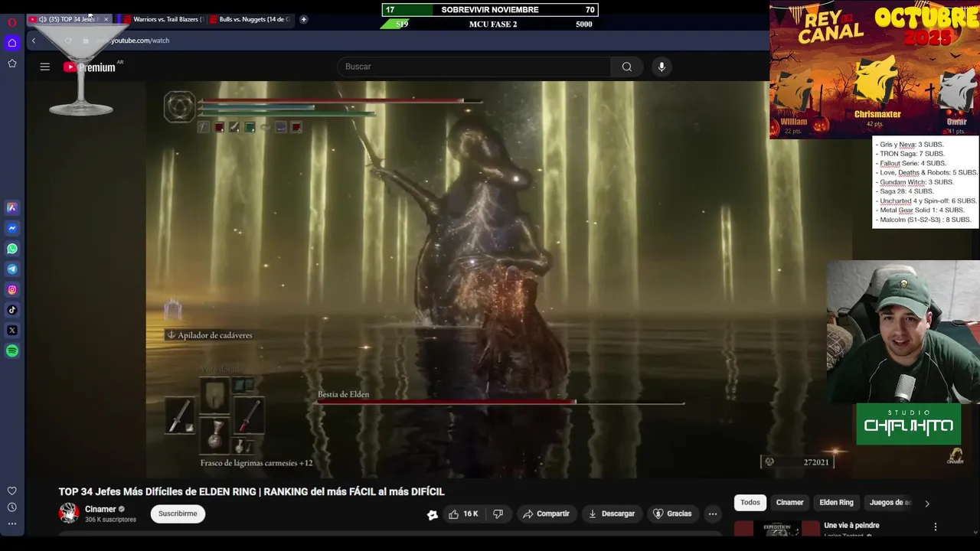Click the 'Expedition' recommended video thumbnail
This screenshot has height=551, width=980.
click(x=776, y=529)
